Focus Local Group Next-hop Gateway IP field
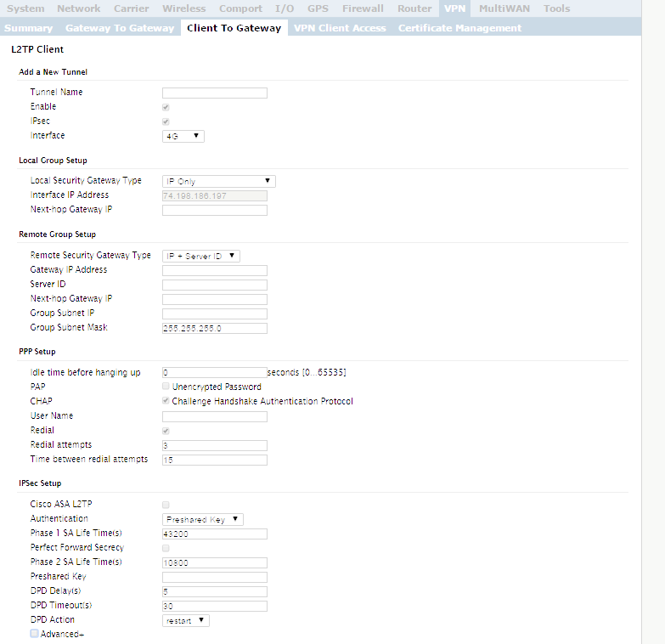The width and height of the screenshot is (665, 644). (215, 210)
